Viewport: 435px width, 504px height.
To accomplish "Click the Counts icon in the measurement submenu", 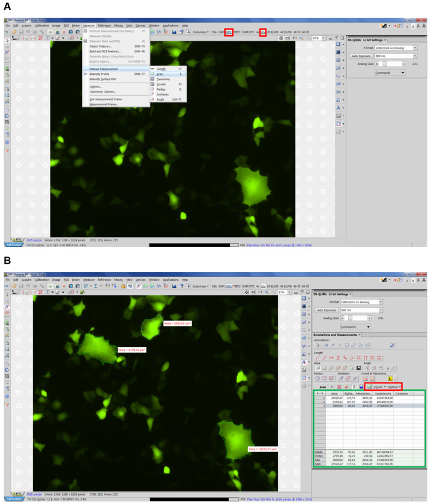I will click(x=152, y=84).
